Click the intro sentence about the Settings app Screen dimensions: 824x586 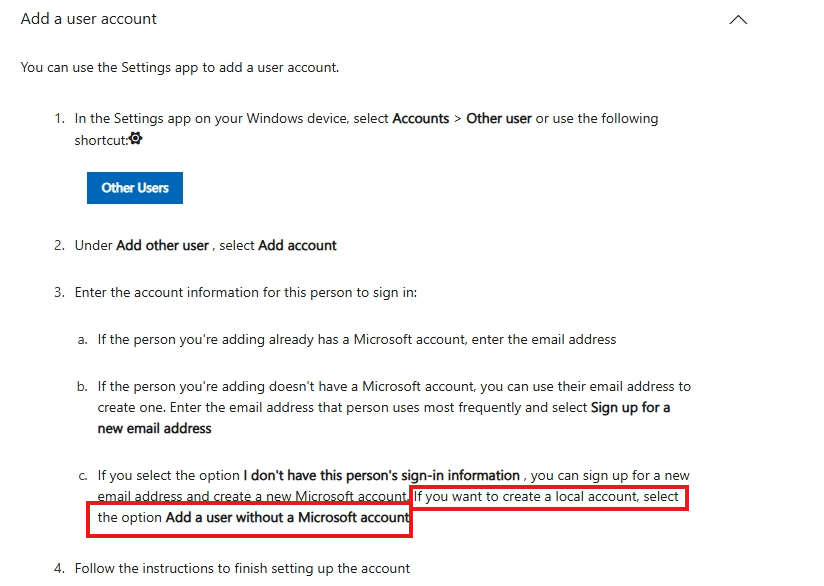click(x=180, y=68)
